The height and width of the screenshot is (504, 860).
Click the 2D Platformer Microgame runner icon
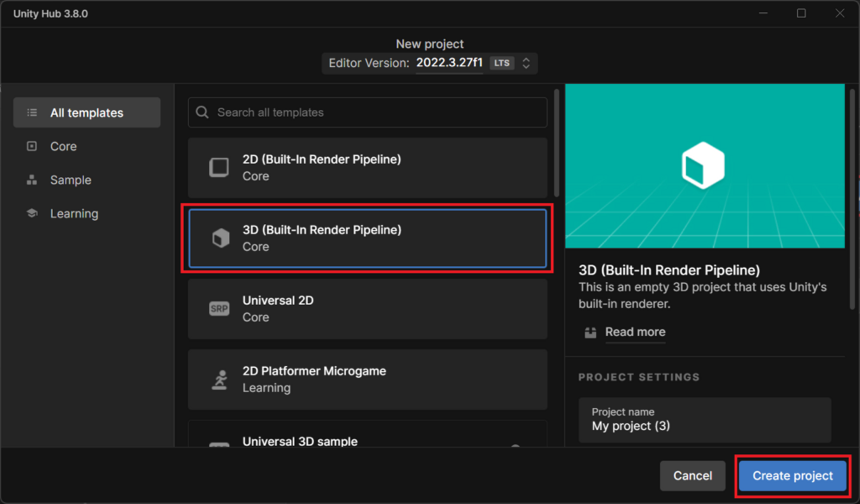point(220,380)
